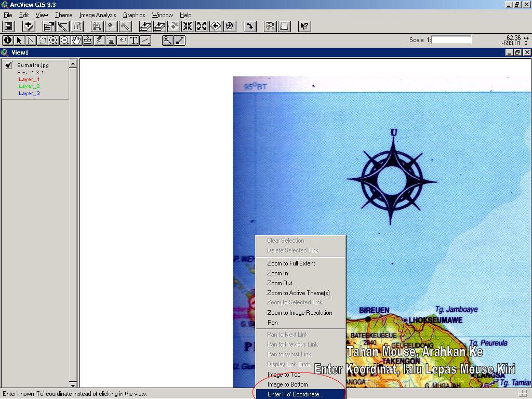Click the Add Theme button icon

pyautogui.click(x=29, y=26)
